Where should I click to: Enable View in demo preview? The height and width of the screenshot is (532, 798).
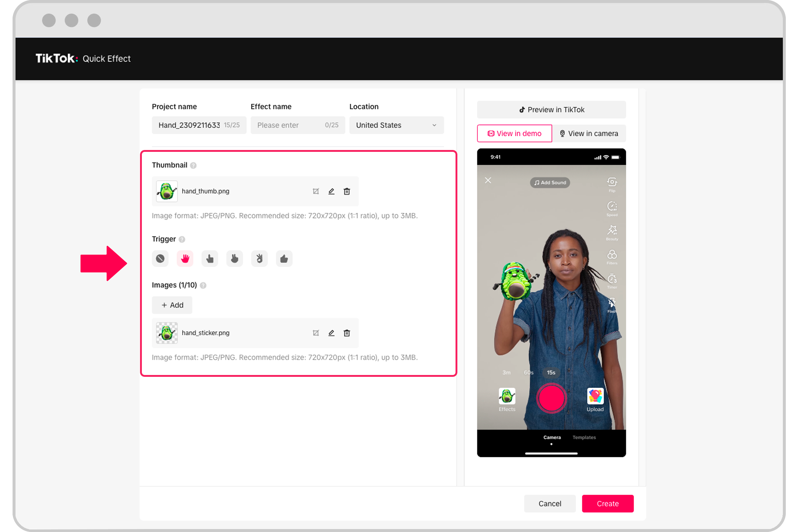514,133
